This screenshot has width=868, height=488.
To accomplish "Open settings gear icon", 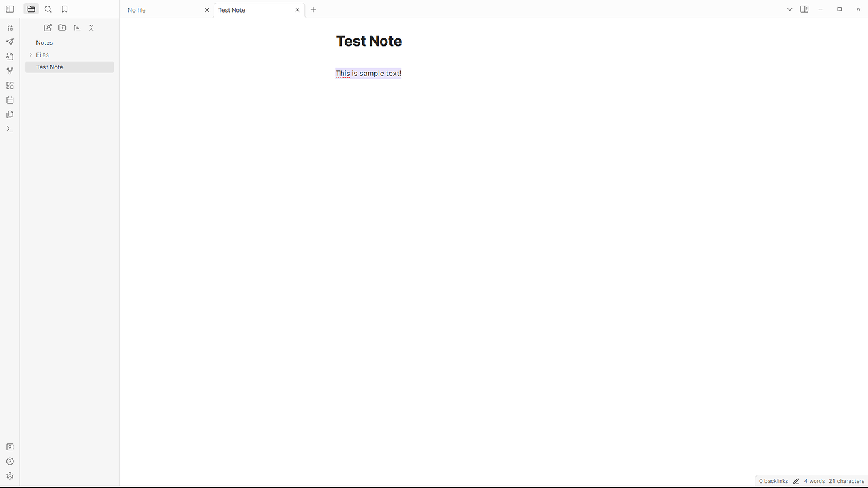I will click(x=9, y=476).
